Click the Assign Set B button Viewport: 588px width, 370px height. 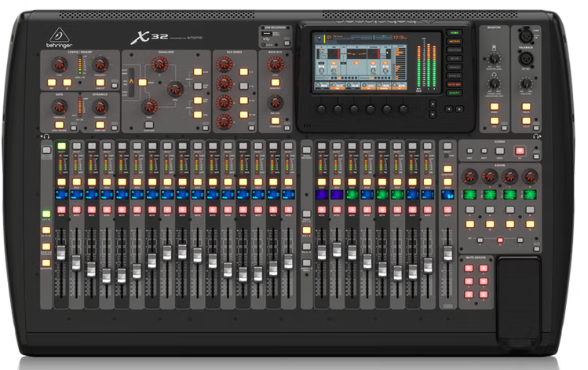click(499, 240)
